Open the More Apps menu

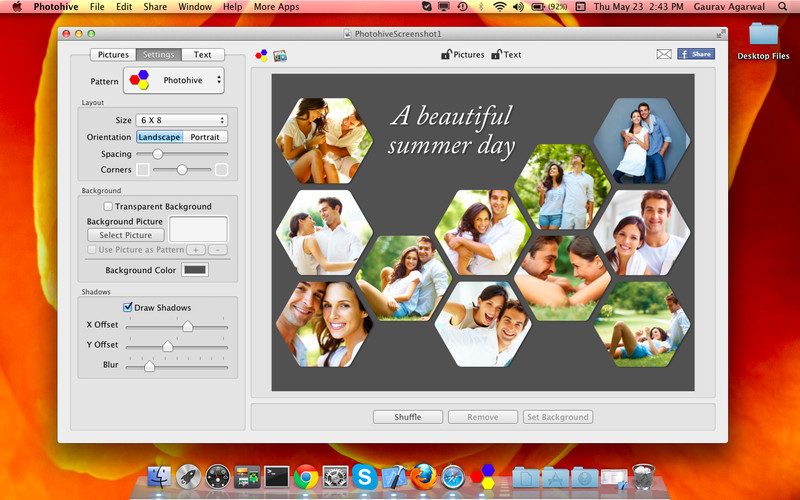click(277, 7)
